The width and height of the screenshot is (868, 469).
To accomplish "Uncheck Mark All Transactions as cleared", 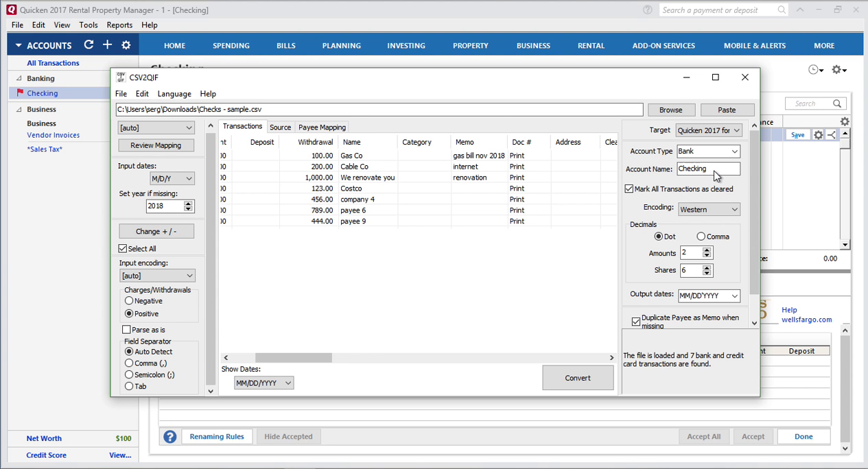I will (629, 189).
